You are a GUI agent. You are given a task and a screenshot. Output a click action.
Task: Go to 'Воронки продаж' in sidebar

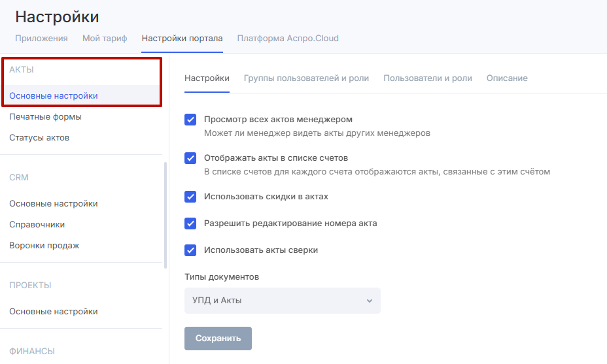(44, 246)
